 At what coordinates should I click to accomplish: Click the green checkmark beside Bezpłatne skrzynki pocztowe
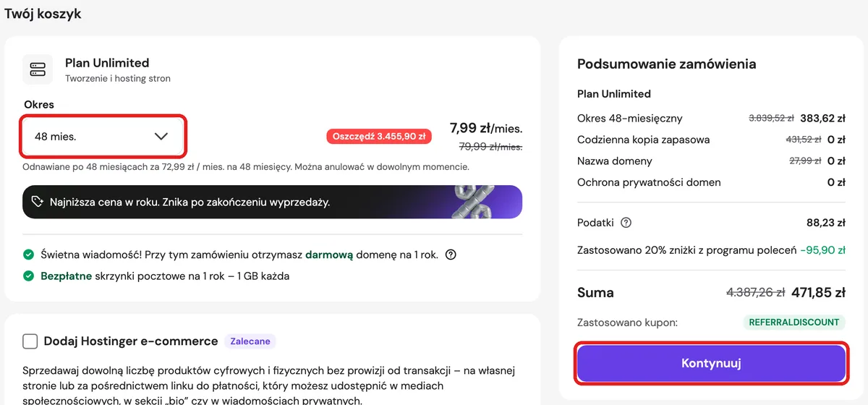click(28, 276)
